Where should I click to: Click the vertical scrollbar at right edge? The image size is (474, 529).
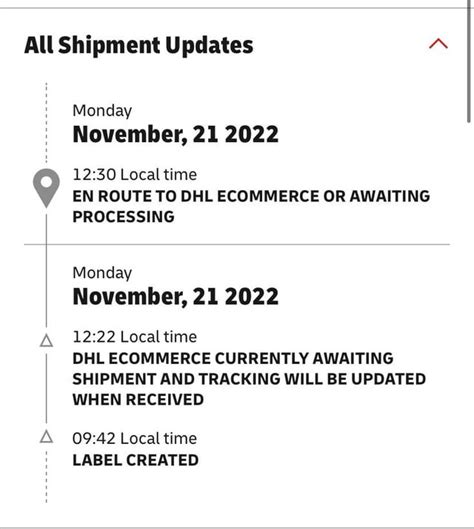coord(469,61)
